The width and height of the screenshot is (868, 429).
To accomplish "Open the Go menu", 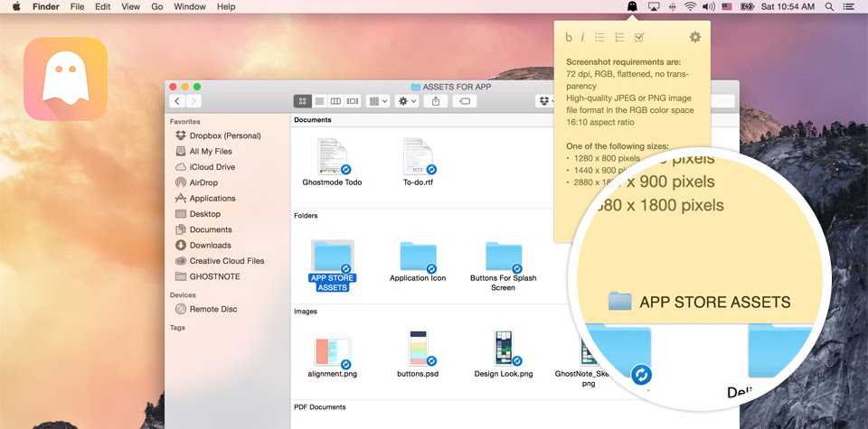I will point(157,6).
